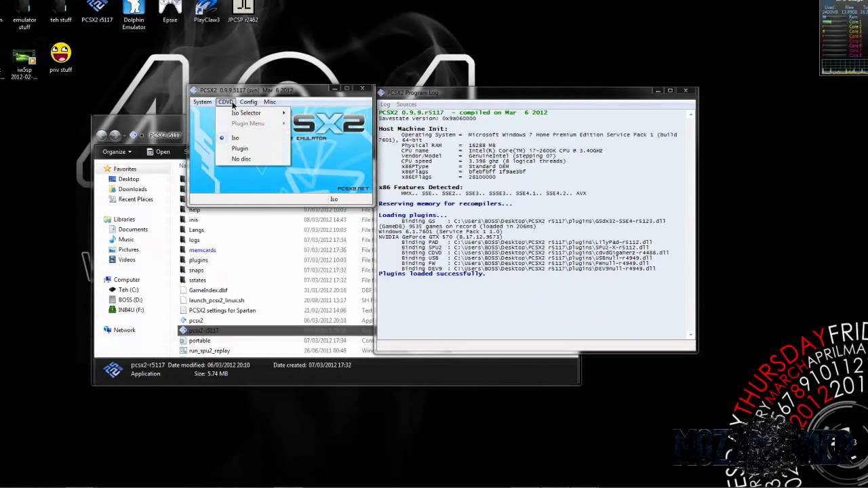
Task: Close the open CDVD menu in PCSX2
Action: click(226, 102)
